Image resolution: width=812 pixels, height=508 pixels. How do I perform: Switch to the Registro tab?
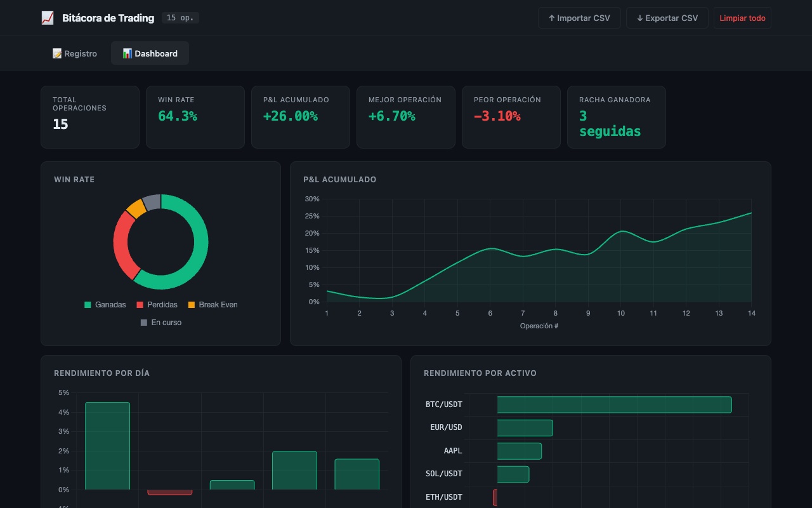[x=75, y=53]
